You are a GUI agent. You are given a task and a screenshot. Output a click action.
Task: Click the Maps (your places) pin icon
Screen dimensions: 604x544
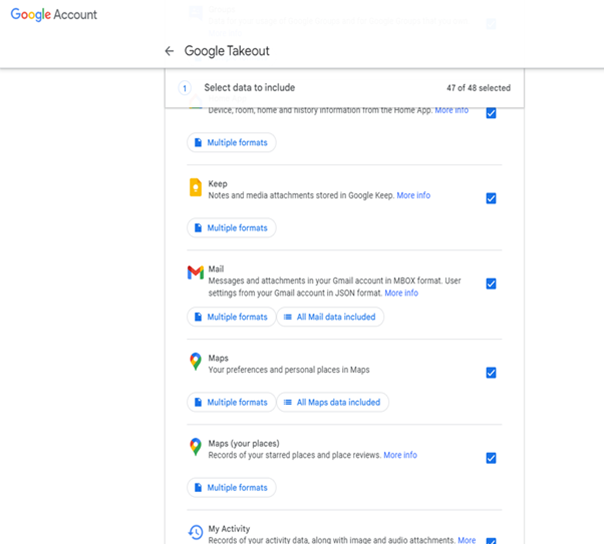click(196, 447)
